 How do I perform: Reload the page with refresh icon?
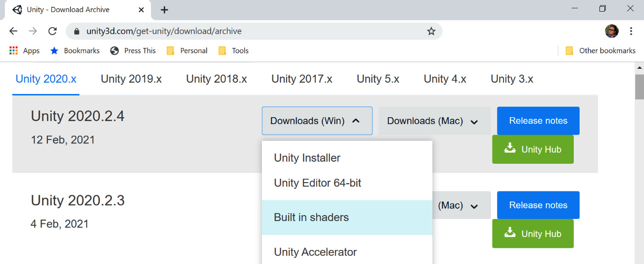(x=52, y=31)
